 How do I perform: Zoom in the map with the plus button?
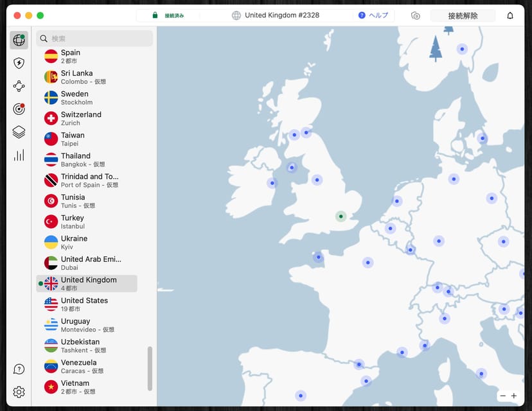pyautogui.click(x=514, y=396)
